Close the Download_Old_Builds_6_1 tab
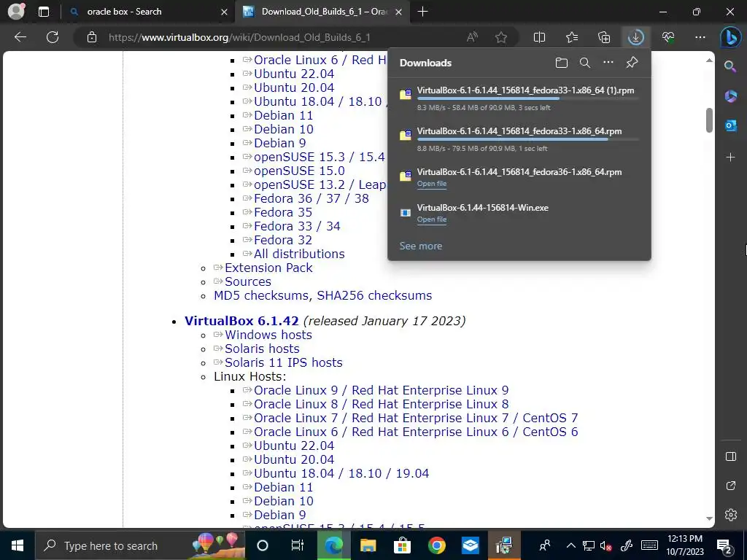 tap(399, 12)
